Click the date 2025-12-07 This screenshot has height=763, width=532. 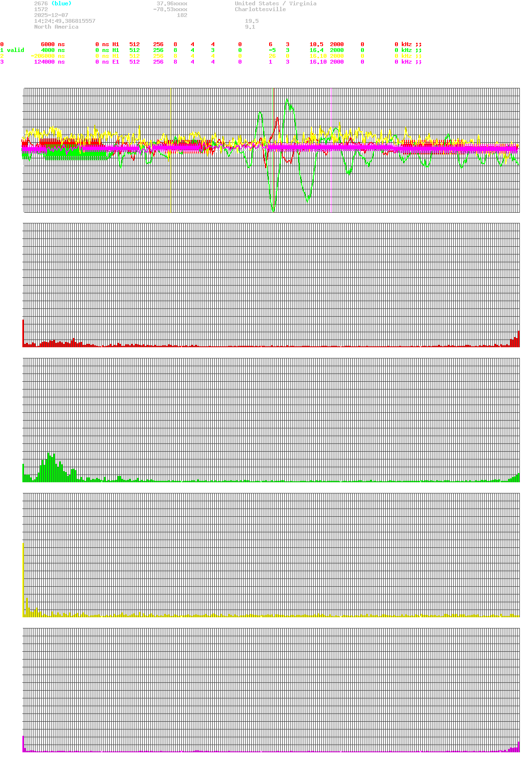(51, 15)
